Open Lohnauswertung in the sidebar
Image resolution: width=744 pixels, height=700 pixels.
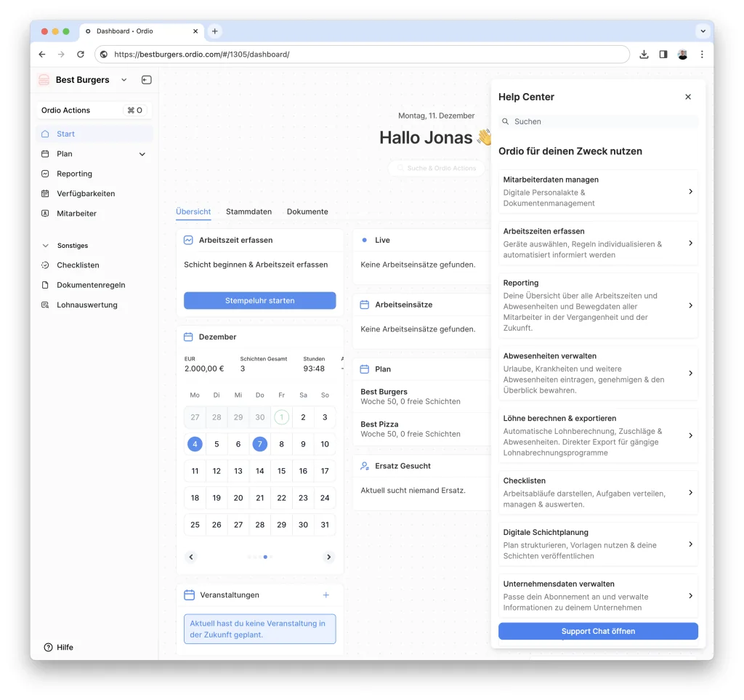click(86, 305)
